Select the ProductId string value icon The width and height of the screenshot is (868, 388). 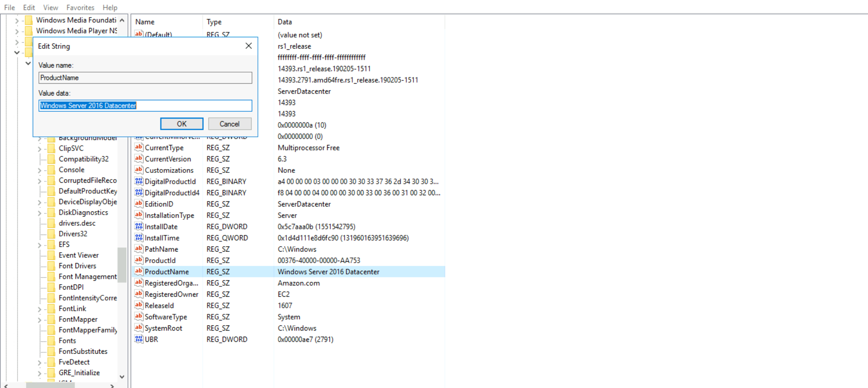[139, 260]
